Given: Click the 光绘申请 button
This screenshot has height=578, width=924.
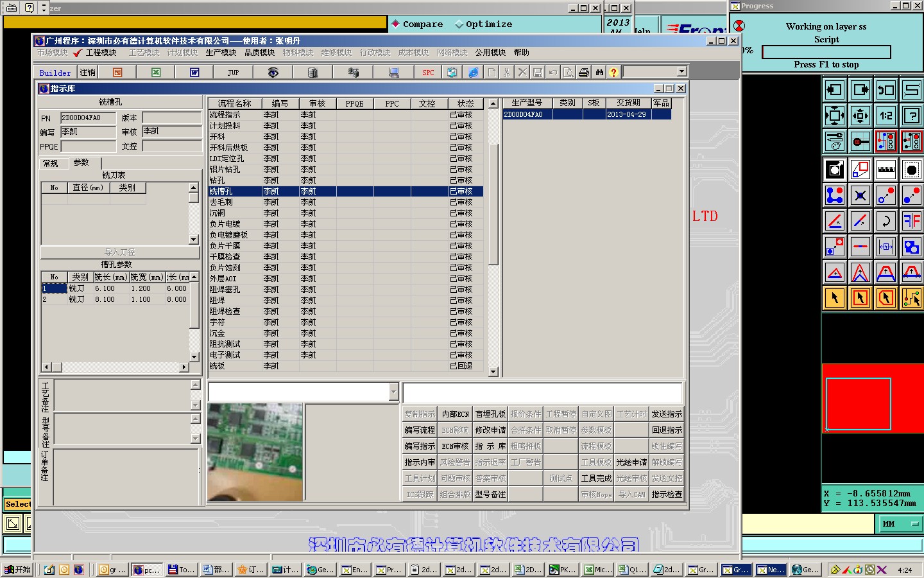Looking at the screenshot, I should click(631, 462).
